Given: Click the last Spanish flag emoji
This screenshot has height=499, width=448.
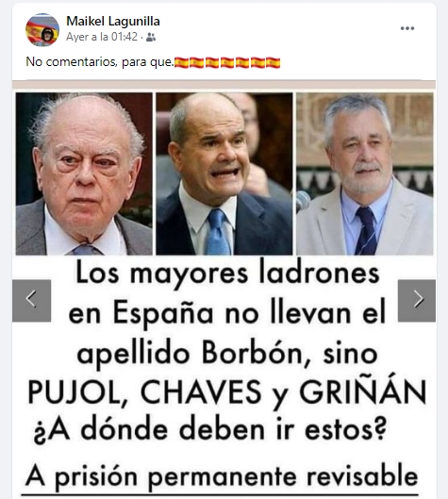Looking at the screenshot, I should coord(274,62).
